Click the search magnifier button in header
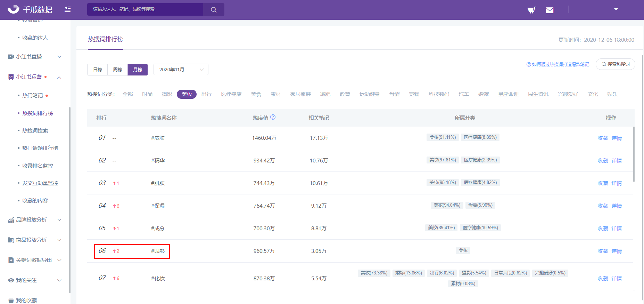This screenshot has height=304, width=644. coord(214,10)
